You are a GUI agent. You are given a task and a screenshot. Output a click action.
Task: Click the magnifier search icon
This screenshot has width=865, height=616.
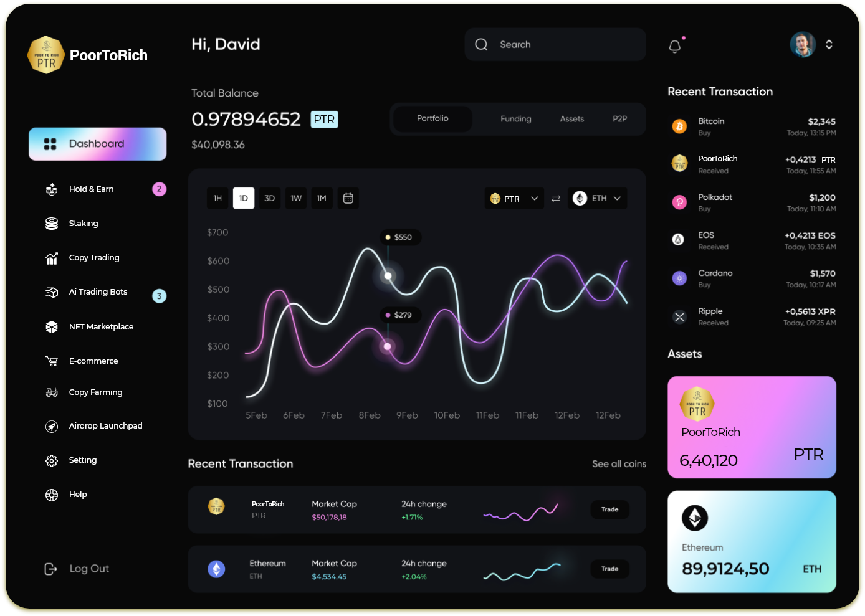(481, 44)
